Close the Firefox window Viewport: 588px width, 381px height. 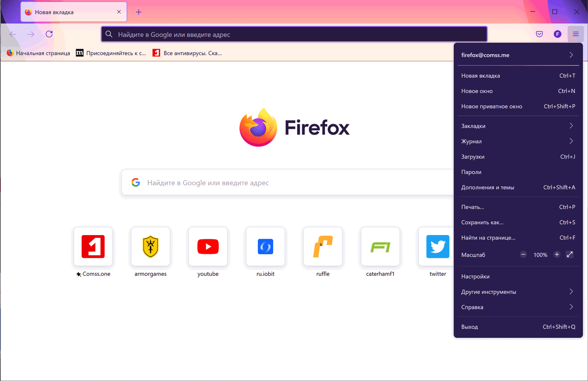coord(577,12)
